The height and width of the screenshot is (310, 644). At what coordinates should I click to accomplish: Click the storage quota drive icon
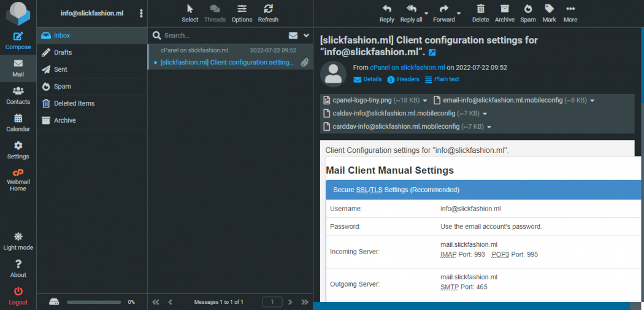pos(54,302)
